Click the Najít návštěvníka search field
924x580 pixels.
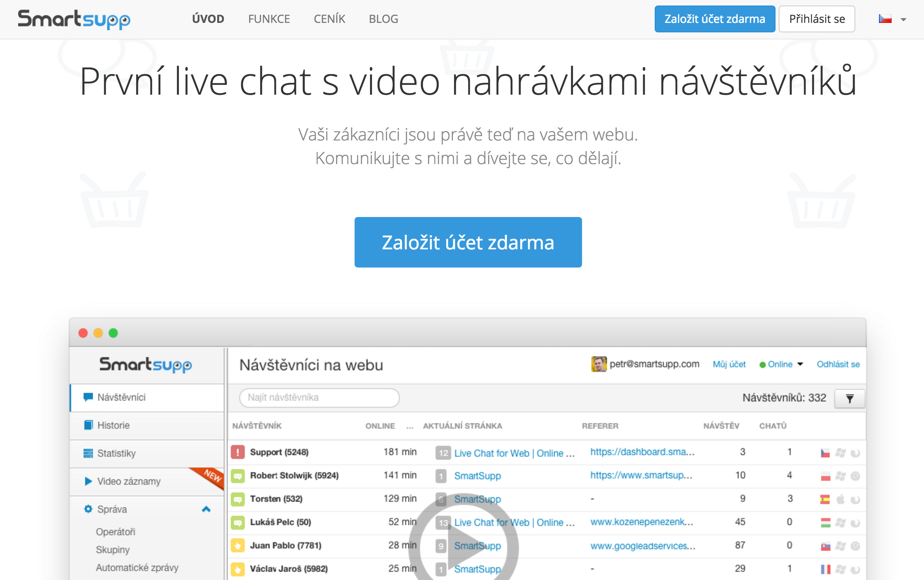click(319, 397)
